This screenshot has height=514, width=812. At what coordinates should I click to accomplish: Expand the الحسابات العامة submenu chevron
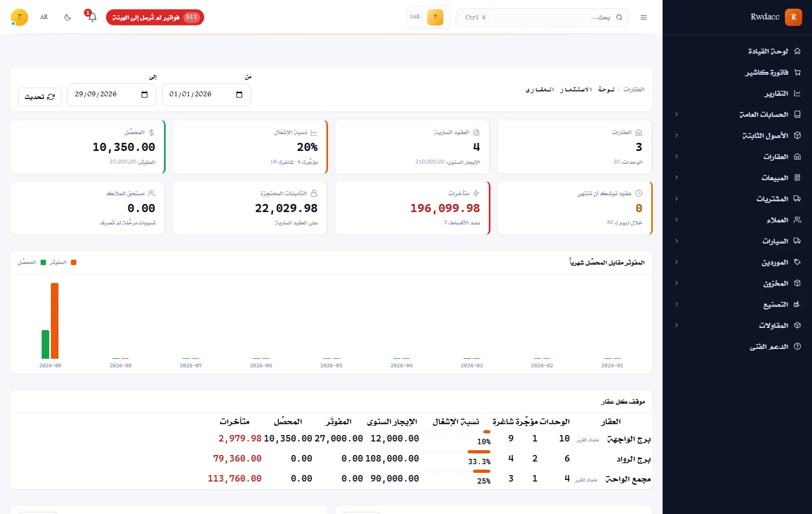click(x=677, y=115)
